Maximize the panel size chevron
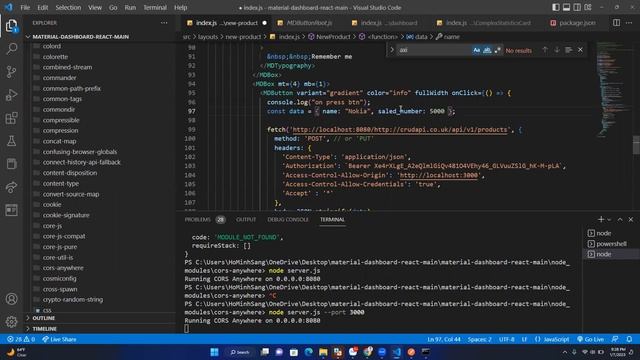This screenshot has width=640, height=360. [x=620, y=220]
